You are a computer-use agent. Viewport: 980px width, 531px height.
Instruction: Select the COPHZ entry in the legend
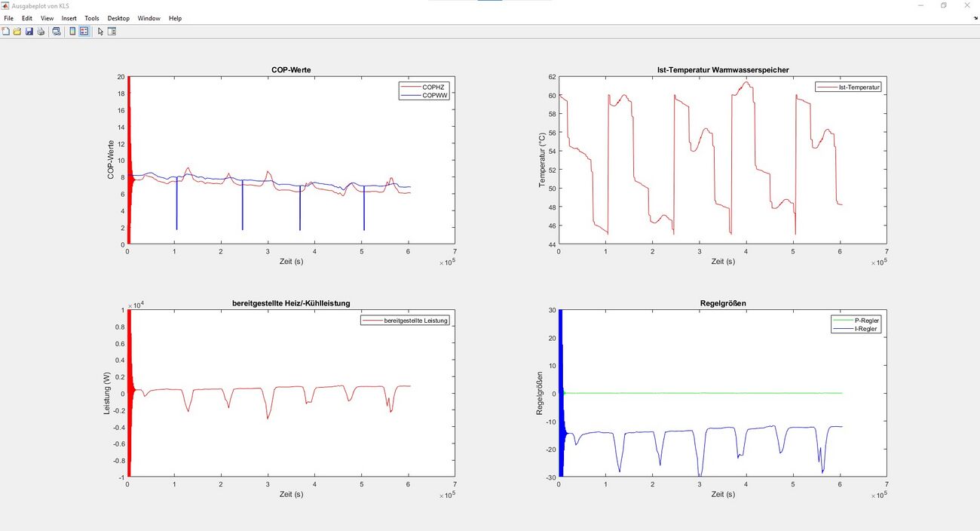tap(433, 87)
